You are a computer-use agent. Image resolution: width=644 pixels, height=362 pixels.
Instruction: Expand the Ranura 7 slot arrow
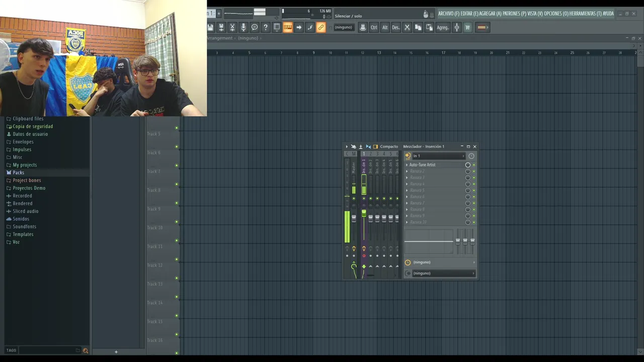[407, 203]
